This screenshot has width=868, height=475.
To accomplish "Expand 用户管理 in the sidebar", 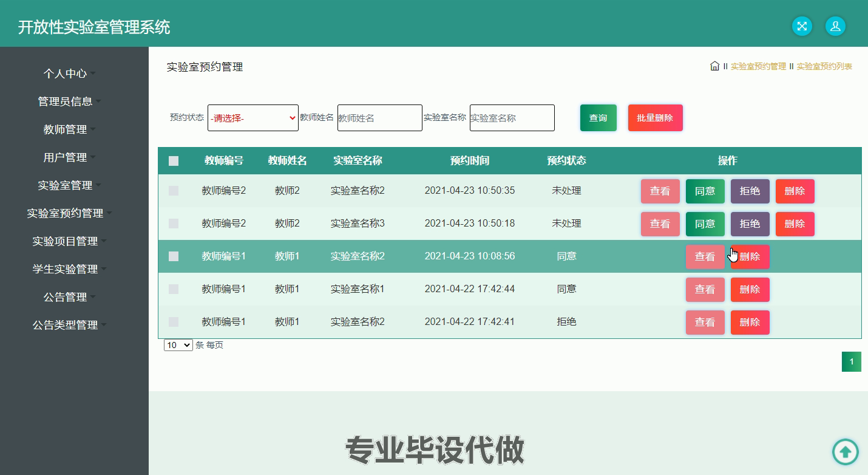I will point(69,157).
